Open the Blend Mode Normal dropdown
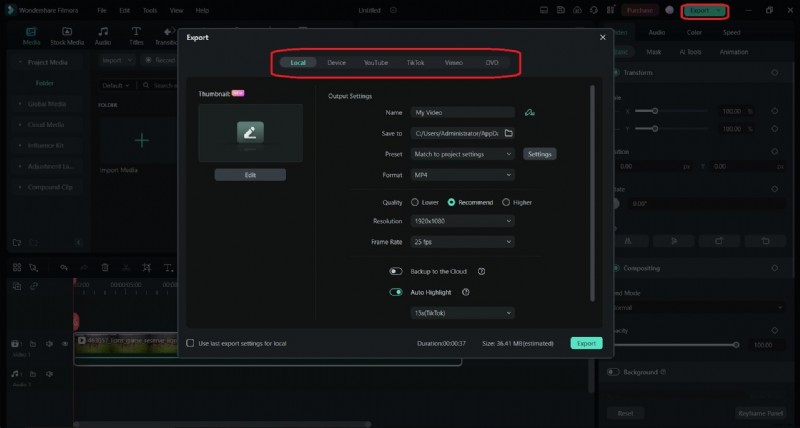Screen dimensions: 800x428 pos(698,308)
